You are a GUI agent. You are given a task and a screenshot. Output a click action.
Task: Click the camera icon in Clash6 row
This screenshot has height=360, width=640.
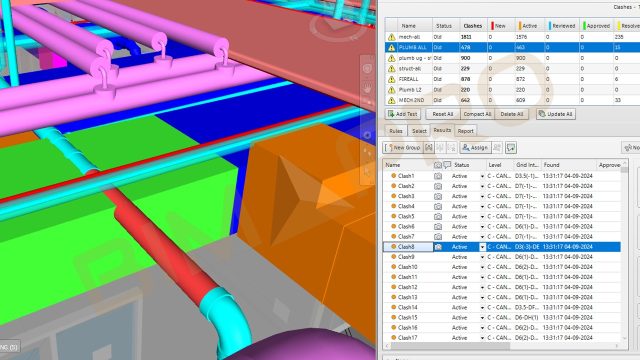click(438, 227)
